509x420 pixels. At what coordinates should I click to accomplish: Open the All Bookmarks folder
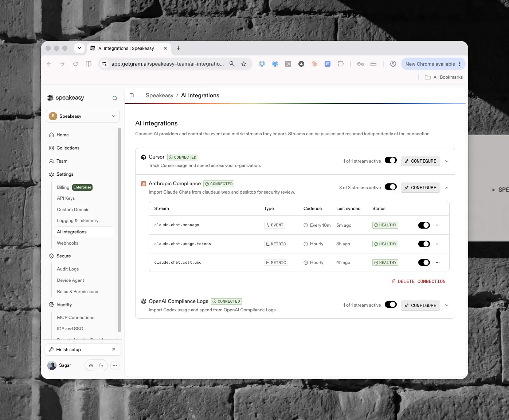(x=444, y=77)
